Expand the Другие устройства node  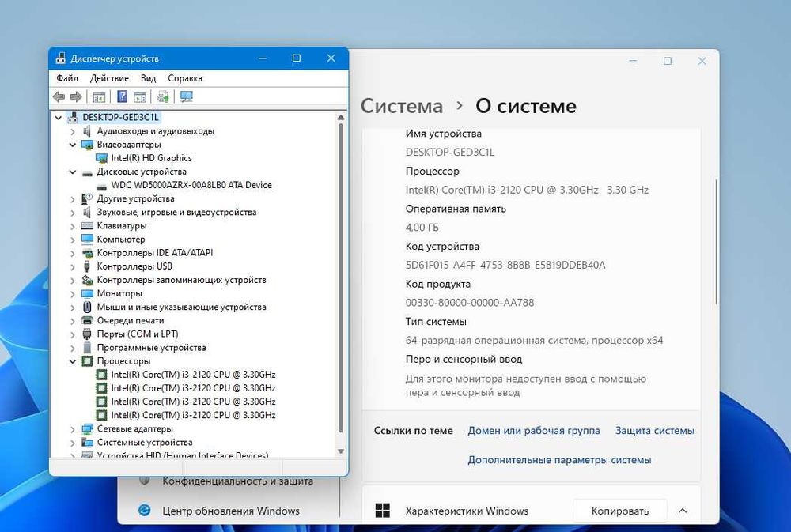(73, 199)
